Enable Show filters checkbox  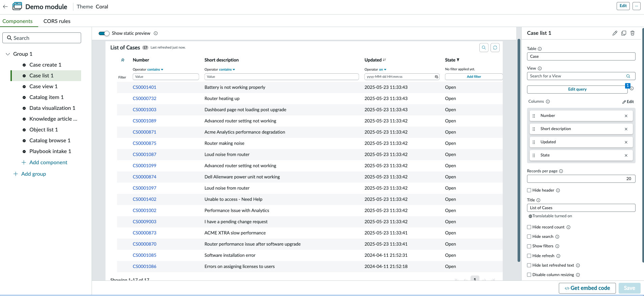click(529, 246)
